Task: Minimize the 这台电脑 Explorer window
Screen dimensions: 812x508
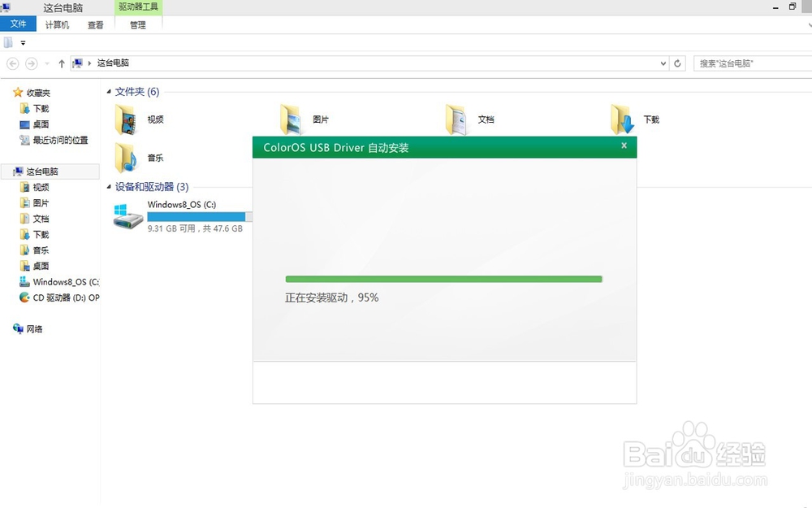Action: [775, 7]
